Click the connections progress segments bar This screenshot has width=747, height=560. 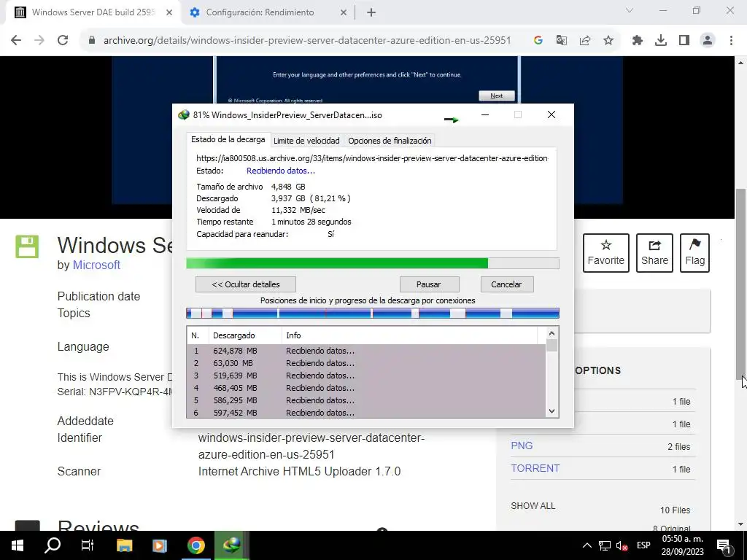point(373,314)
